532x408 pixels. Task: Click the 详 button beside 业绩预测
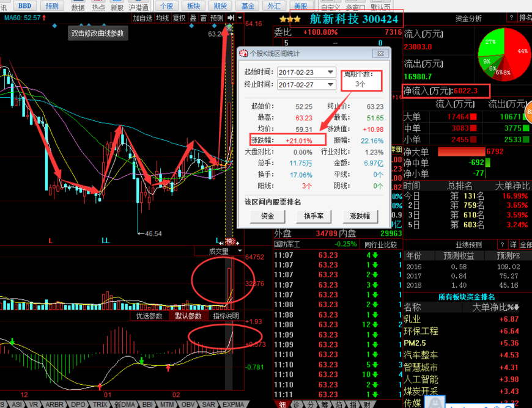513,244
